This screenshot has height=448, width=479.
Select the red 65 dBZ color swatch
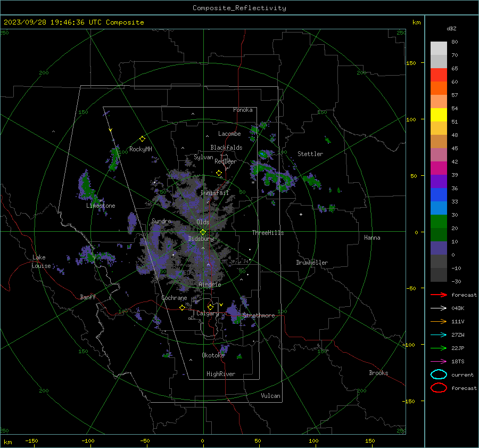click(439, 75)
